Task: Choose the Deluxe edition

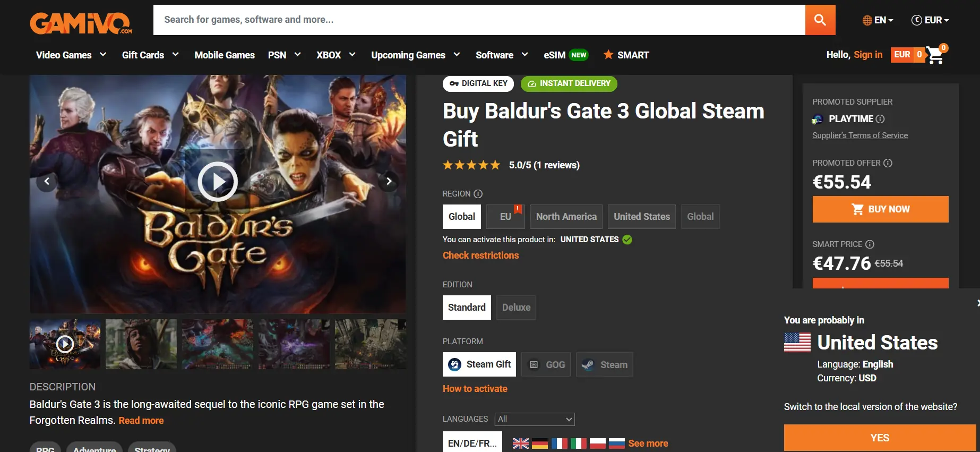Action: [517, 308]
